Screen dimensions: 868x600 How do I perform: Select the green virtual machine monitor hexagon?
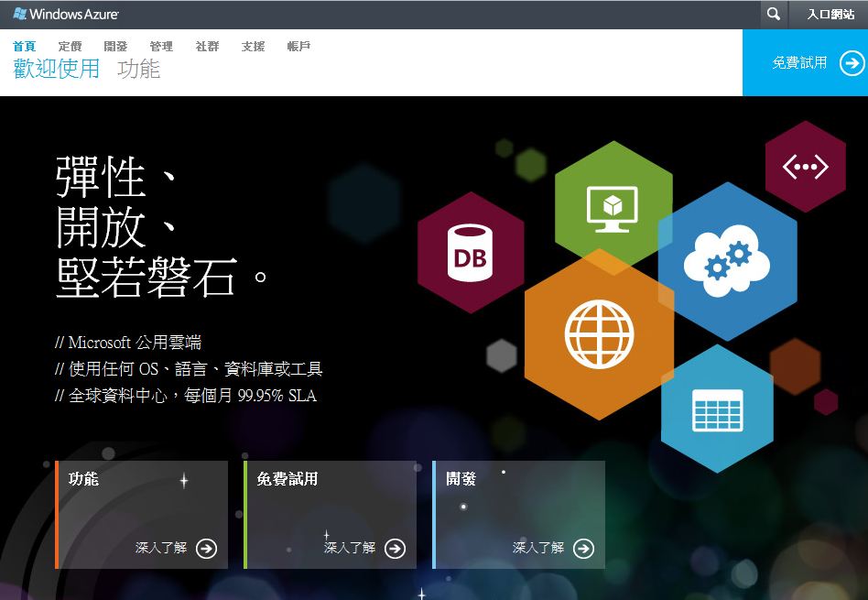(613, 206)
